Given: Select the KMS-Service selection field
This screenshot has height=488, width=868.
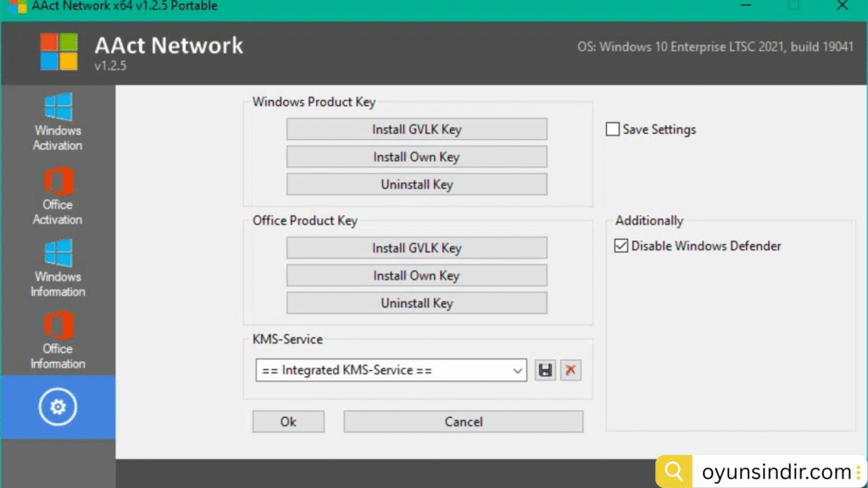Looking at the screenshot, I should coord(390,370).
